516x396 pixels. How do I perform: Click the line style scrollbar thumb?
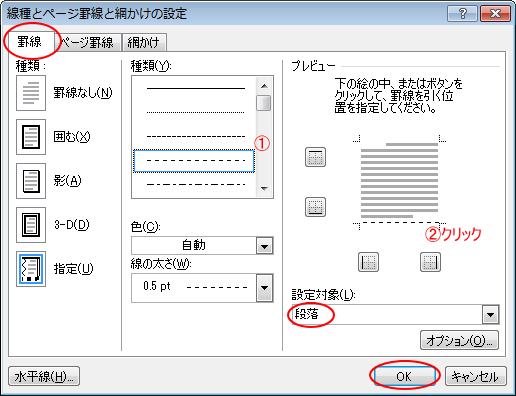point(264,103)
